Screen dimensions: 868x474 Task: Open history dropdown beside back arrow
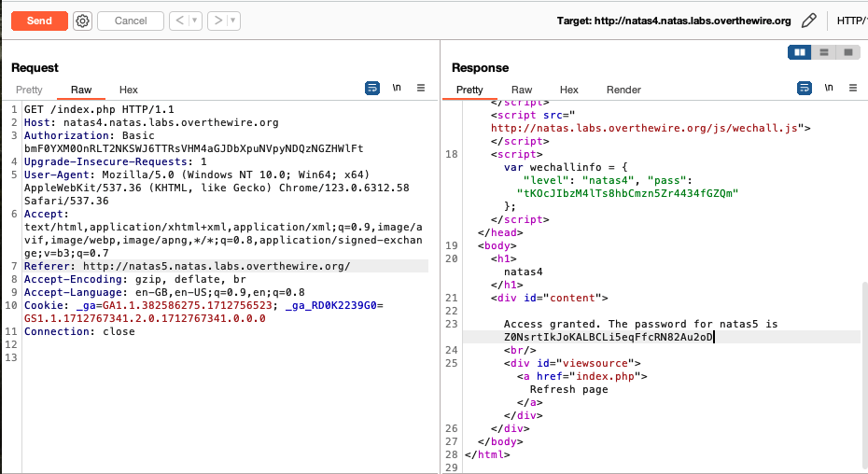coord(194,21)
